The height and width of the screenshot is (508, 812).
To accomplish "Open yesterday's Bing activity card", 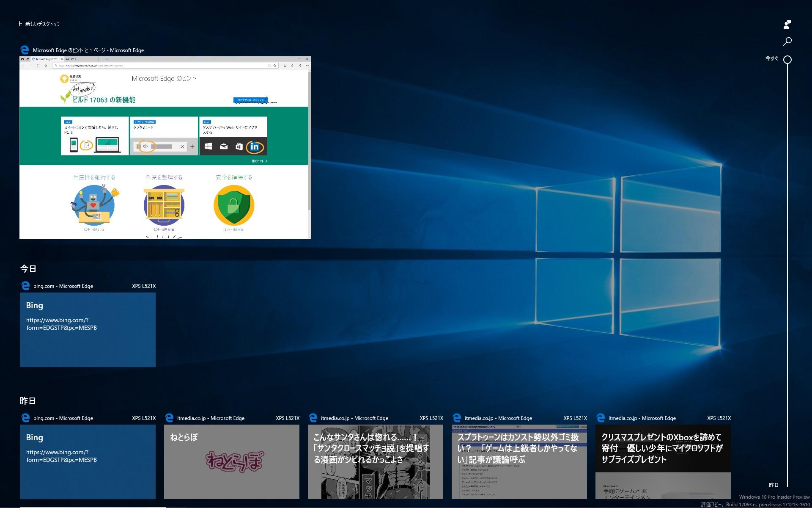I will (88, 462).
